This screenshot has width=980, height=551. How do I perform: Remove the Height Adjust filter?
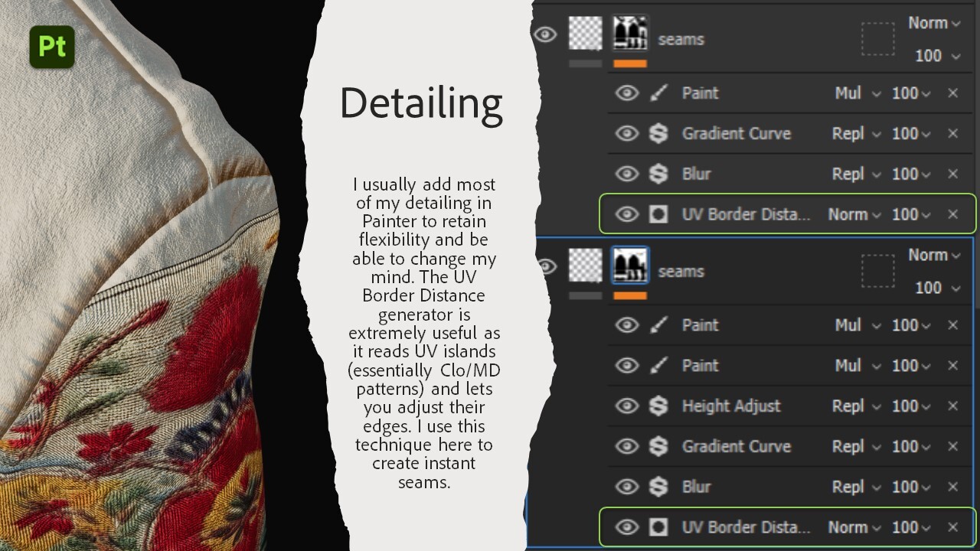(x=953, y=406)
